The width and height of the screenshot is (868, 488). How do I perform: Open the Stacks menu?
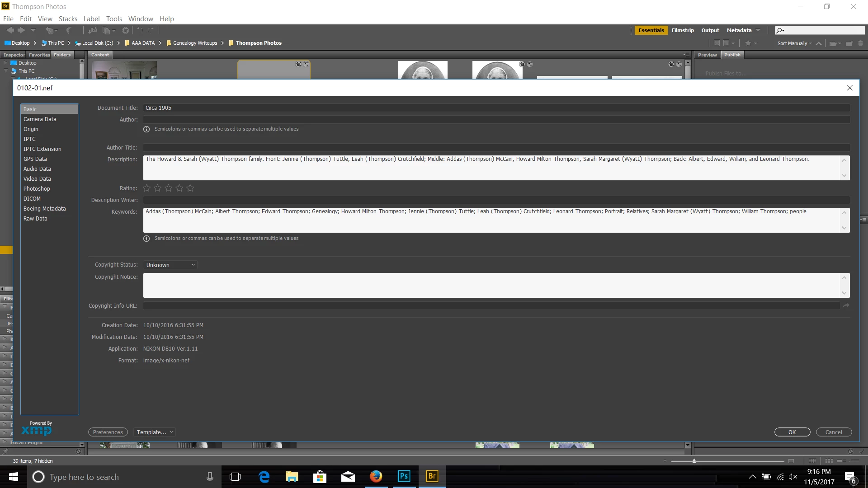coord(68,19)
